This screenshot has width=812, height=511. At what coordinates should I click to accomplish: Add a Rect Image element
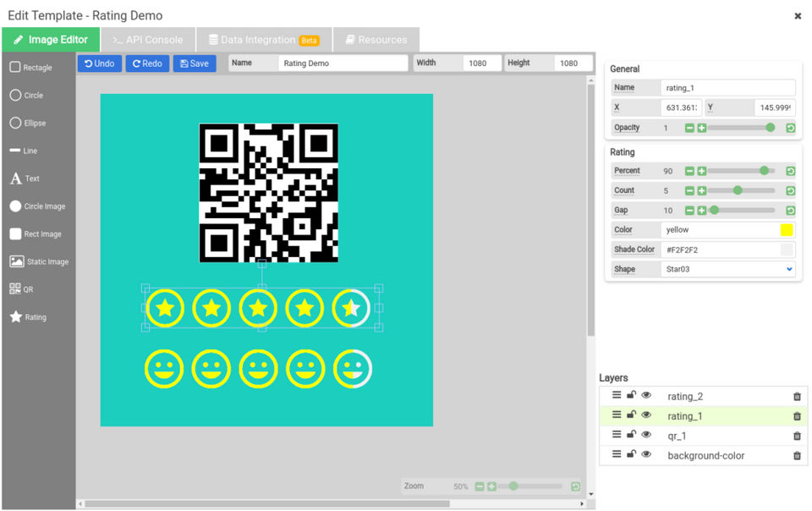(36, 234)
